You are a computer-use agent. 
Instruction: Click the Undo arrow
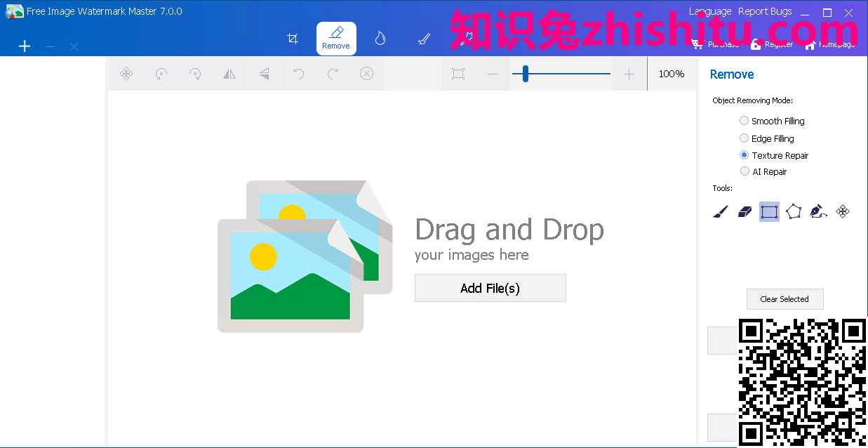pyautogui.click(x=298, y=74)
